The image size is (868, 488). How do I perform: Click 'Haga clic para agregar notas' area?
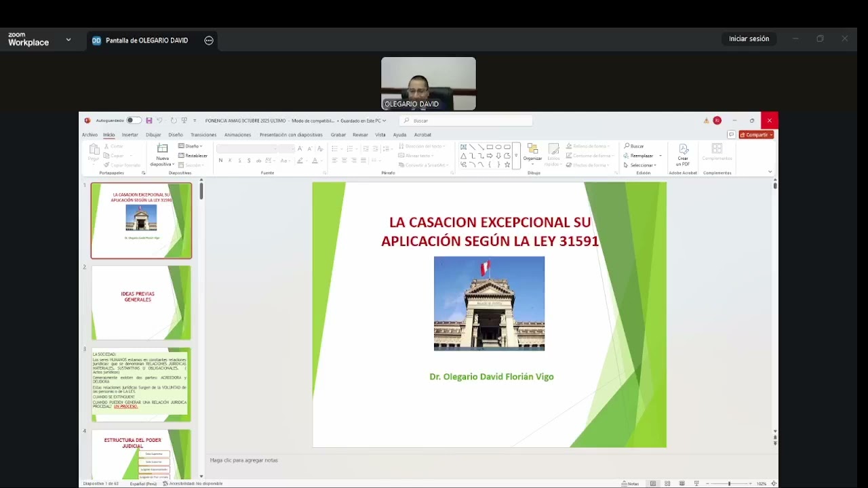coord(244,460)
